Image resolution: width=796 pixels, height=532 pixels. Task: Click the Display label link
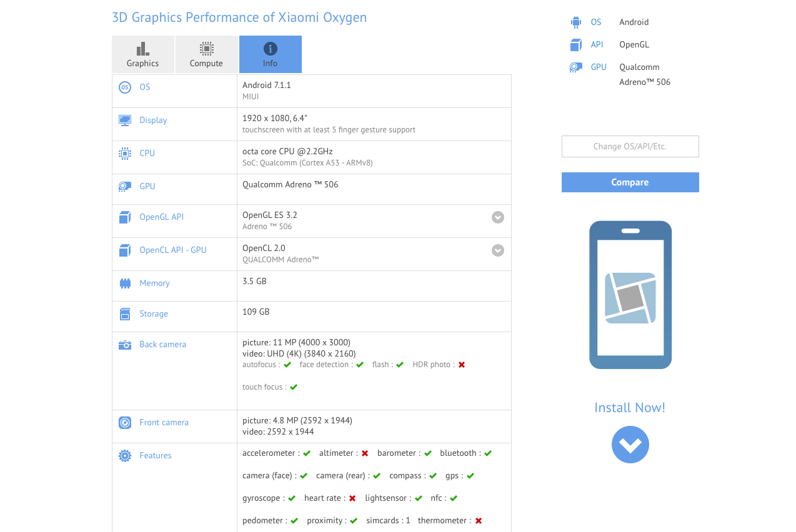[153, 121]
